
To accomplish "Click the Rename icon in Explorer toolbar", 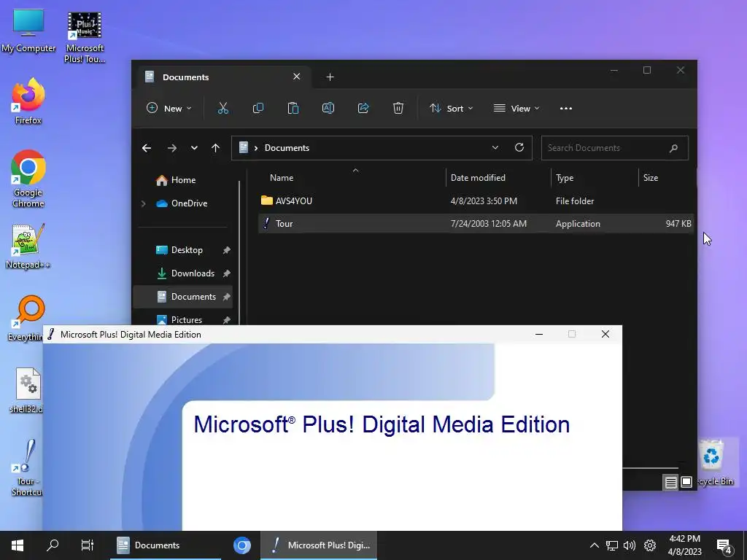I will (x=328, y=108).
